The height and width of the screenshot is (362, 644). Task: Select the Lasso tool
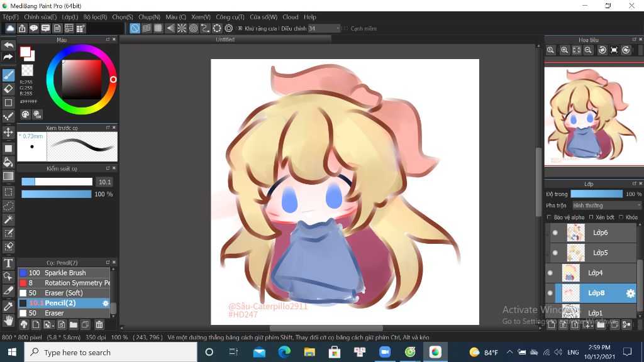pyautogui.click(x=8, y=206)
